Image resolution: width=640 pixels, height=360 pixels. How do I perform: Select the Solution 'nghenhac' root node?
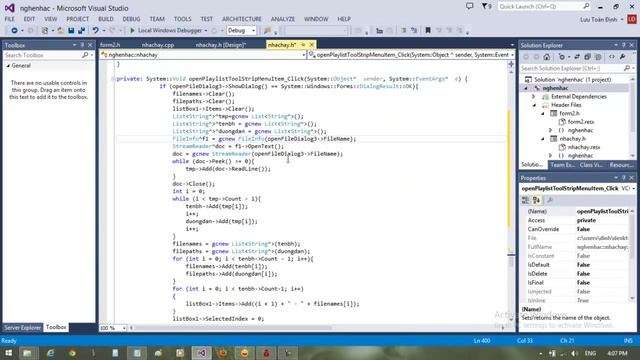pos(572,80)
